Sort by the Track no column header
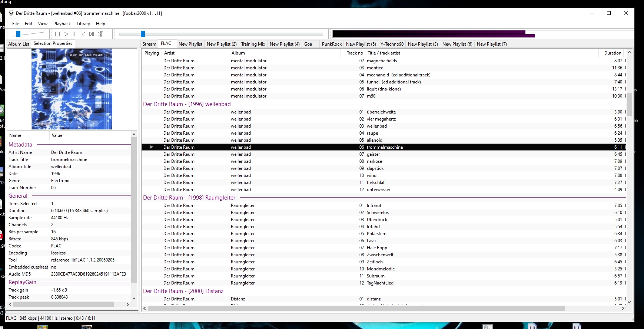 (353, 53)
